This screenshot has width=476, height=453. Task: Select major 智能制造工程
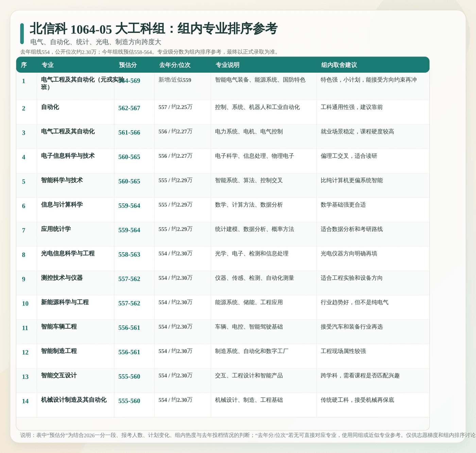[59, 351]
